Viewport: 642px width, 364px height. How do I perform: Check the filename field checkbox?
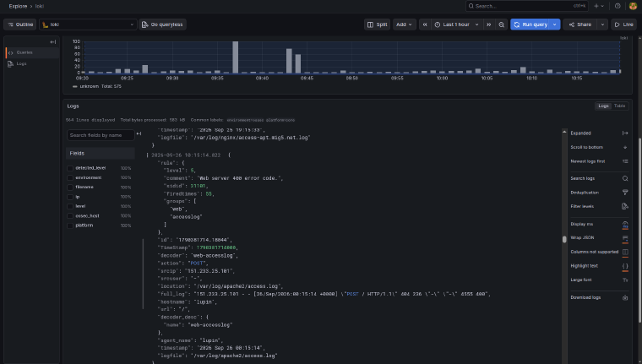point(70,187)
